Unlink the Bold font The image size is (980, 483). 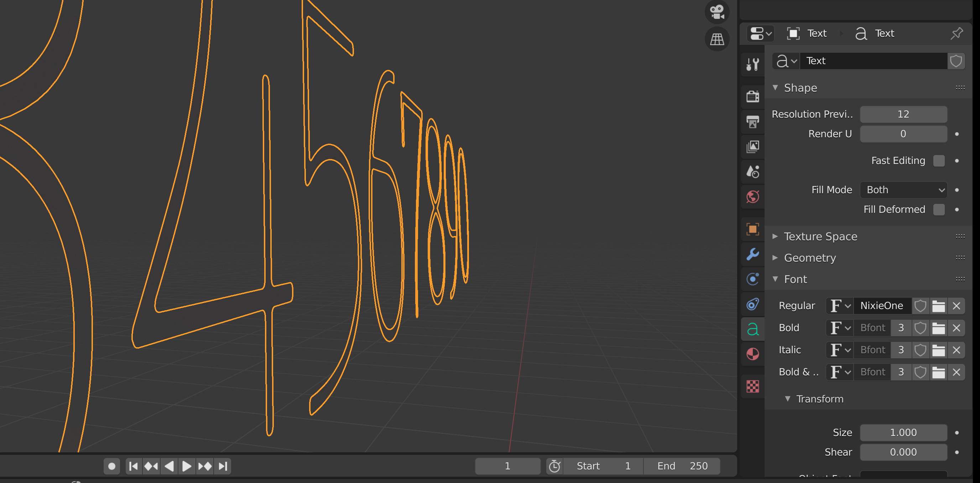pyautogui.click(x=956, y=328)
